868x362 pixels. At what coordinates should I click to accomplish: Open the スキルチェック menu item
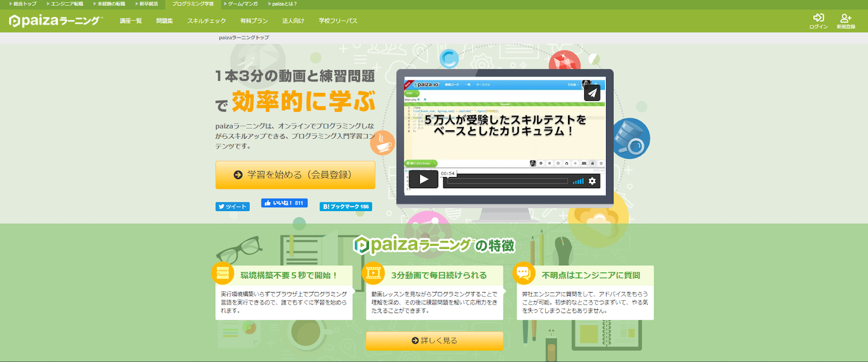[x=207, y=21]
